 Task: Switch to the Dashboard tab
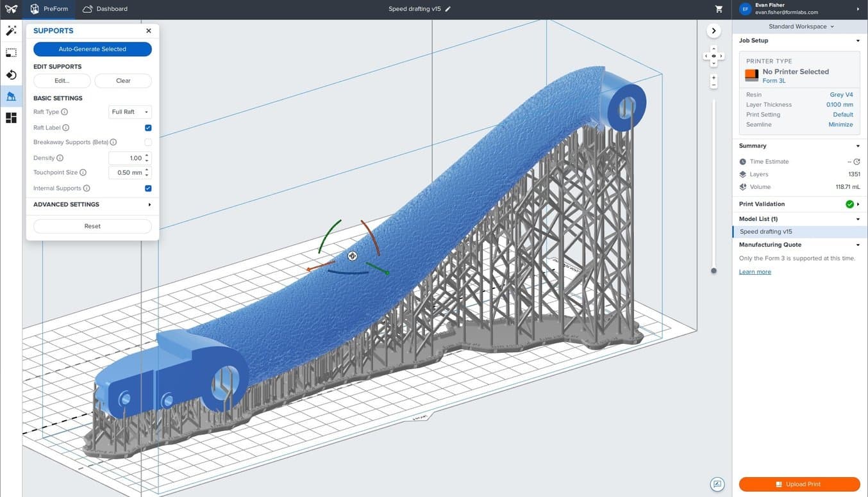point(105,9)
